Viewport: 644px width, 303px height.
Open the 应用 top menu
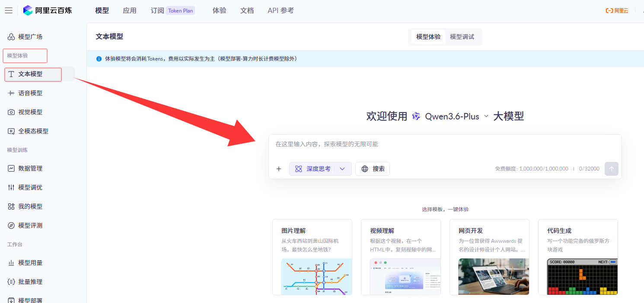click(x=130, y=10)
